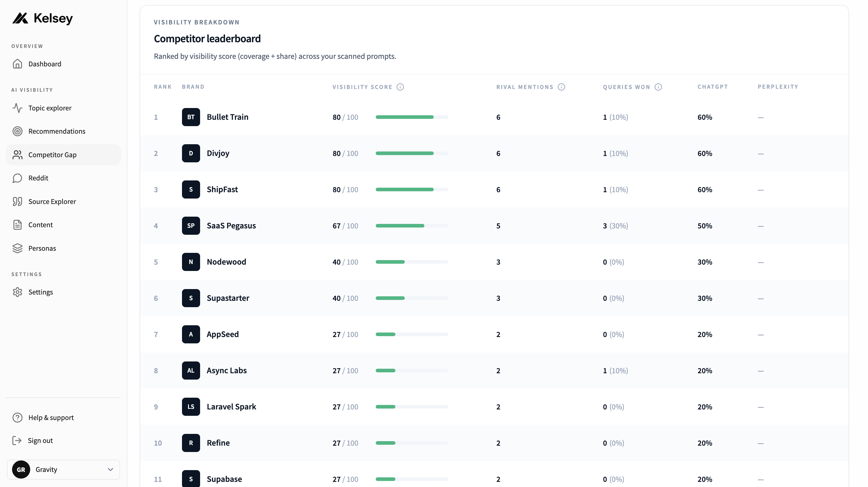Click the Visibility Score info icon
Viewport: 868px width, 487px height.
[x=400, y=87]
